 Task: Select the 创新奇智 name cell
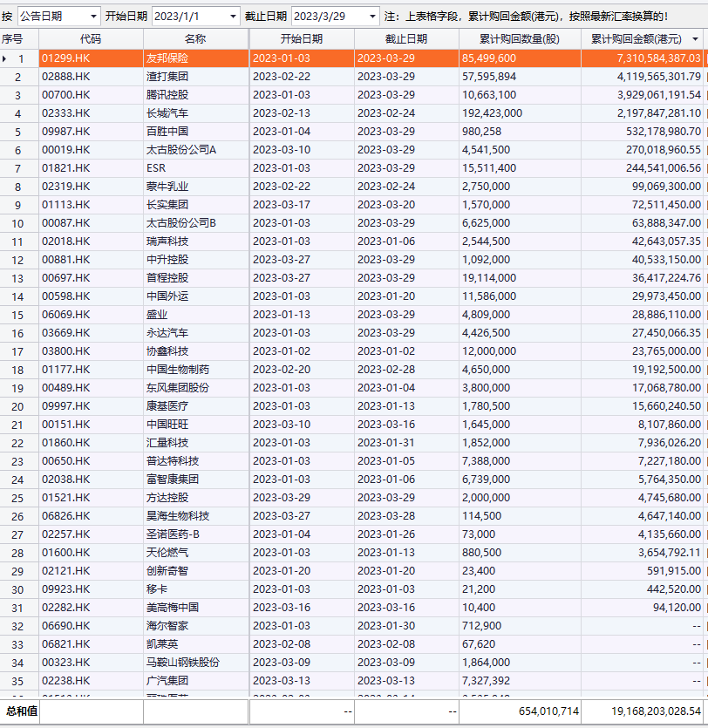[x=195, y=571]
